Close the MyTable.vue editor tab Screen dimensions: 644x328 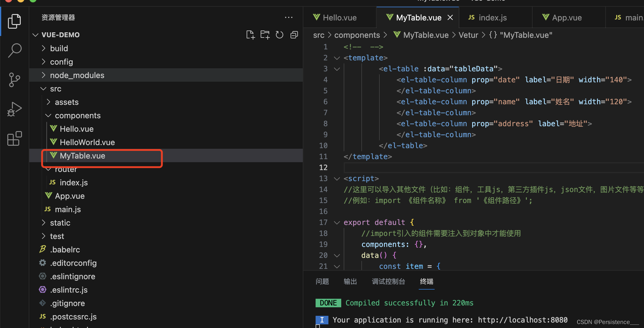[x=450, y=17]
